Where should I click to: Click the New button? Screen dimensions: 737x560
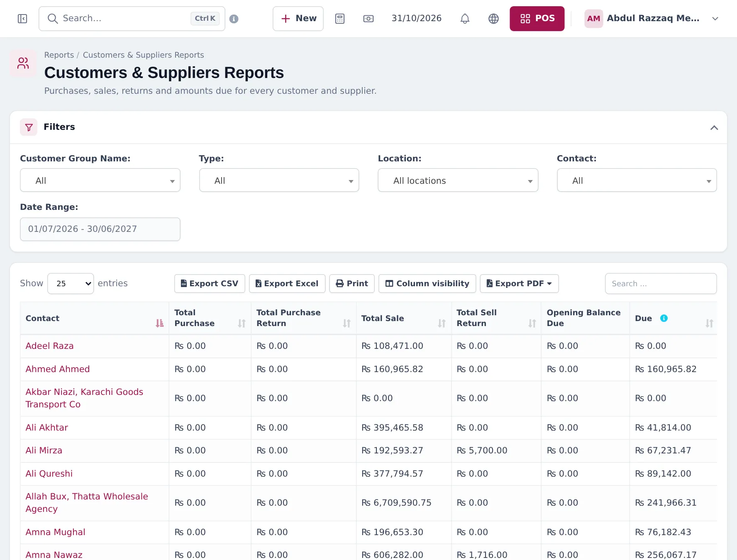click(298, 19)
